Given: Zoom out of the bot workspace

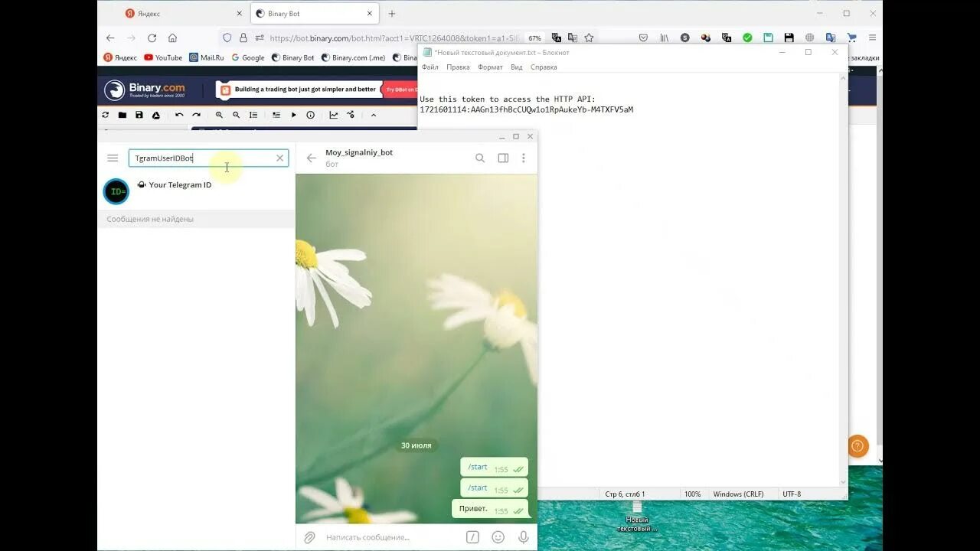Looking at the screenshot, I should point(236,115).
